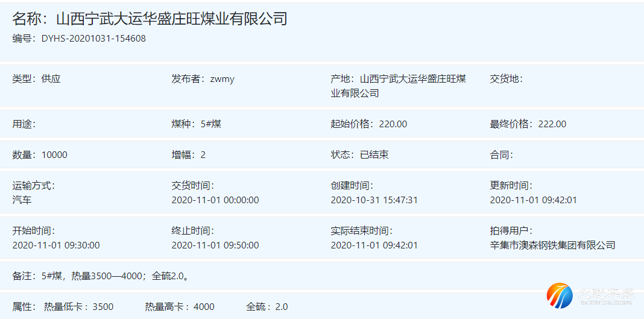
Task: Select the listing number DYHS-20201031-154608
Action: pos(93,39)
